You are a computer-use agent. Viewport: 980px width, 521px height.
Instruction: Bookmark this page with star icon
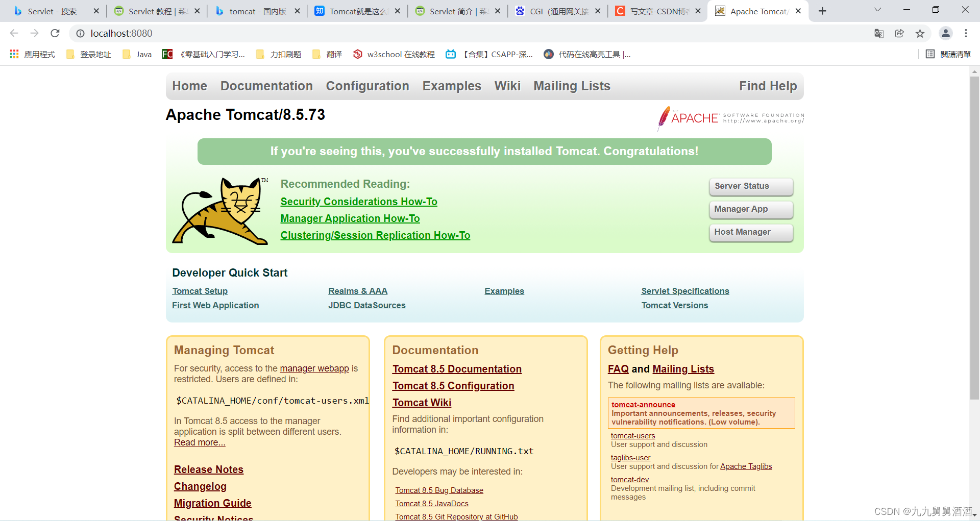(x=920, y=33)
